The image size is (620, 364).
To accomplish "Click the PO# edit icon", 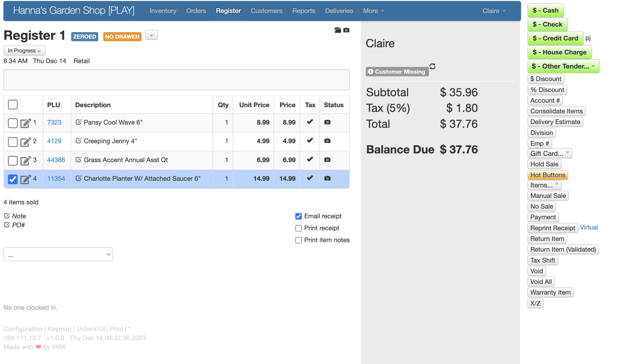I will pyautogui.click(x=7, y=225).
